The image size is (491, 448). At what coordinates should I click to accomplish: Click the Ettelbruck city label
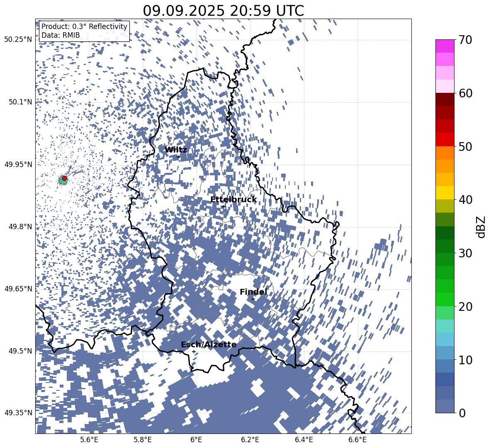coord(233,200)
